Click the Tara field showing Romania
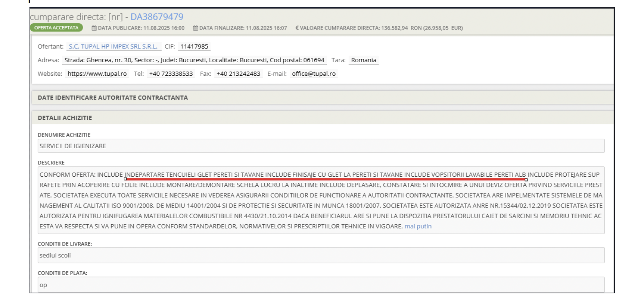The height and width of the screenshot is (306, 644). (363, 60)
